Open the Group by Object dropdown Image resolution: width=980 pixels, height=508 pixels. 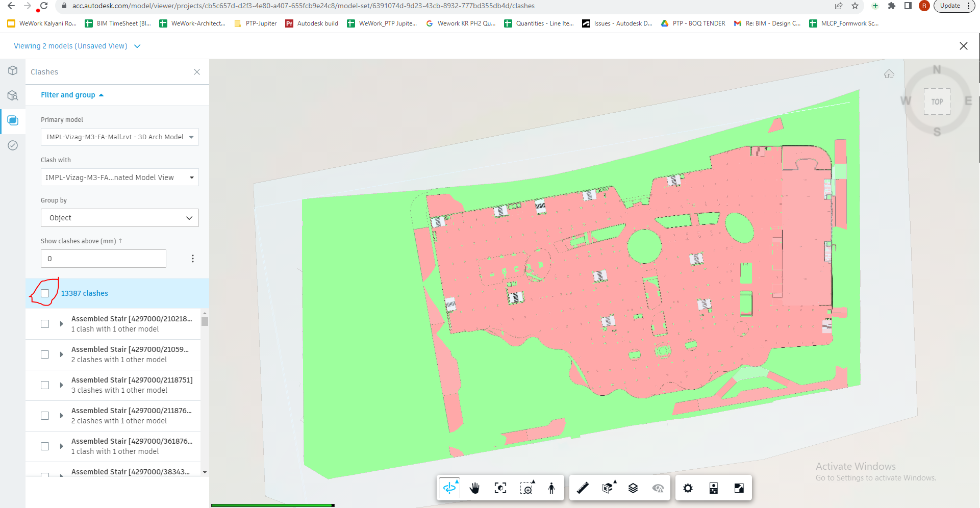point(119,218)
